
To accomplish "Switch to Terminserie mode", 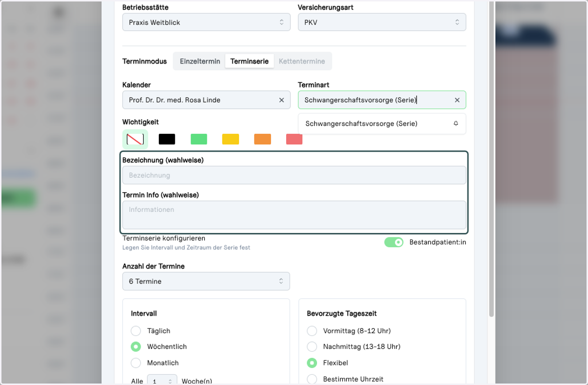I will pos(249,61).
